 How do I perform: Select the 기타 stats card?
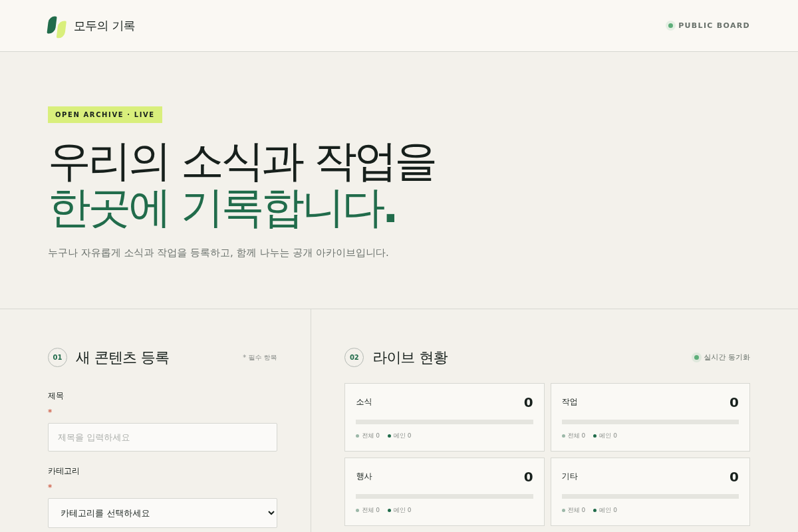coord(650,491)
